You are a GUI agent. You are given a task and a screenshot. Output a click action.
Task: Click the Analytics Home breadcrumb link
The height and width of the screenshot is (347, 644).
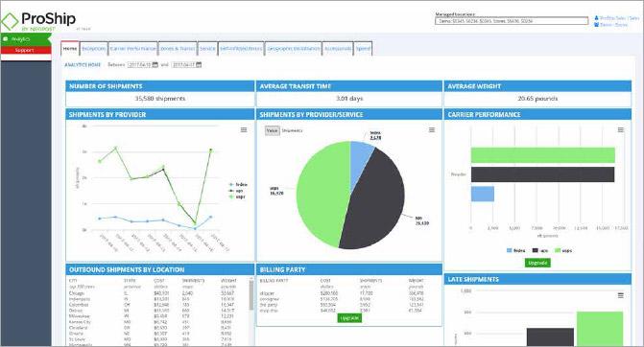point(83,65)
